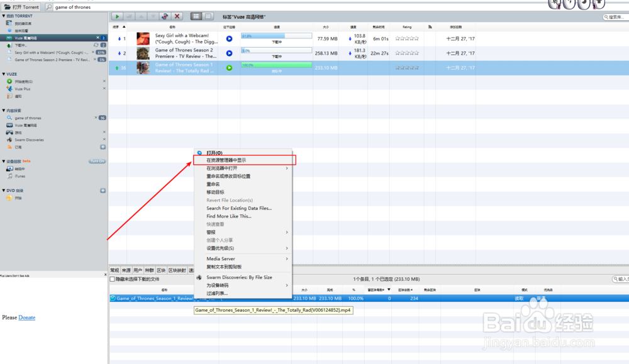This screenshot has height=364, width=629.
Task: Click the Donate link
Action: click(27, 317)
